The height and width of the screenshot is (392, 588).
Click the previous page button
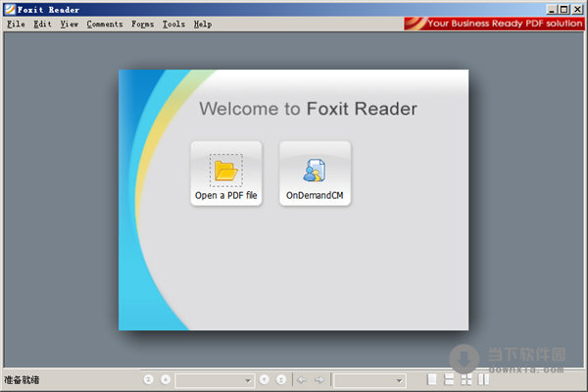(166, 379)
